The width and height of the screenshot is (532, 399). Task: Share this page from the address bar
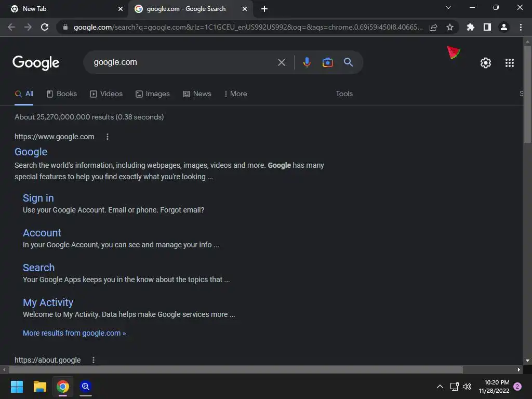pos(433,27)
